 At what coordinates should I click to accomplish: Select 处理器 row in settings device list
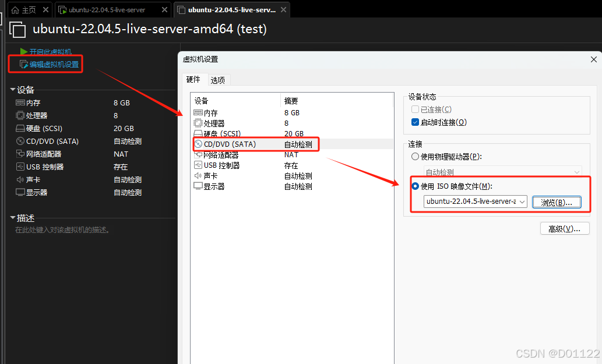pos(293,123)
